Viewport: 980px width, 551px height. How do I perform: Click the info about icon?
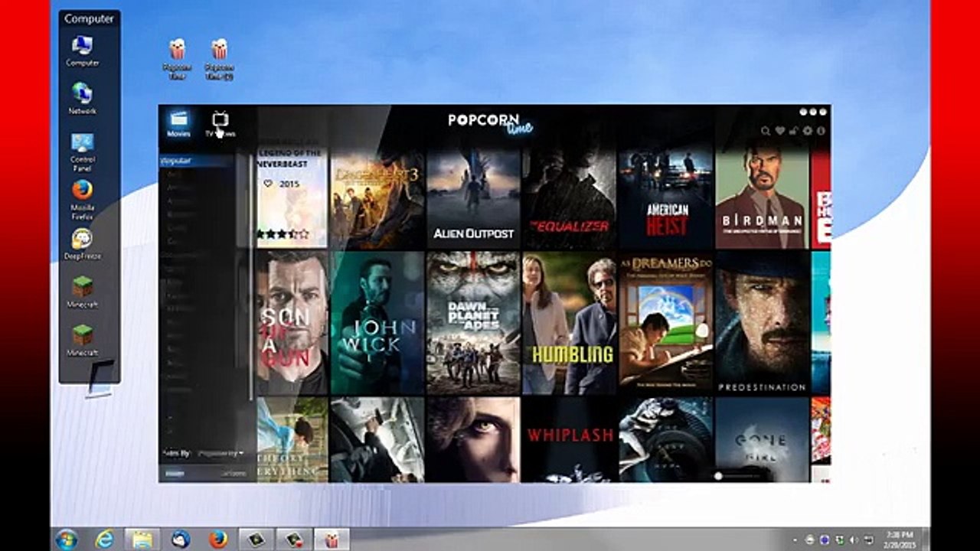[821, 131]
